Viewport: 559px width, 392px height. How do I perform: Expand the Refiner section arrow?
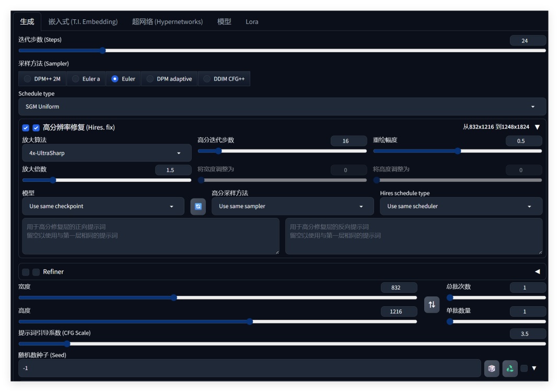click(537, 272)
